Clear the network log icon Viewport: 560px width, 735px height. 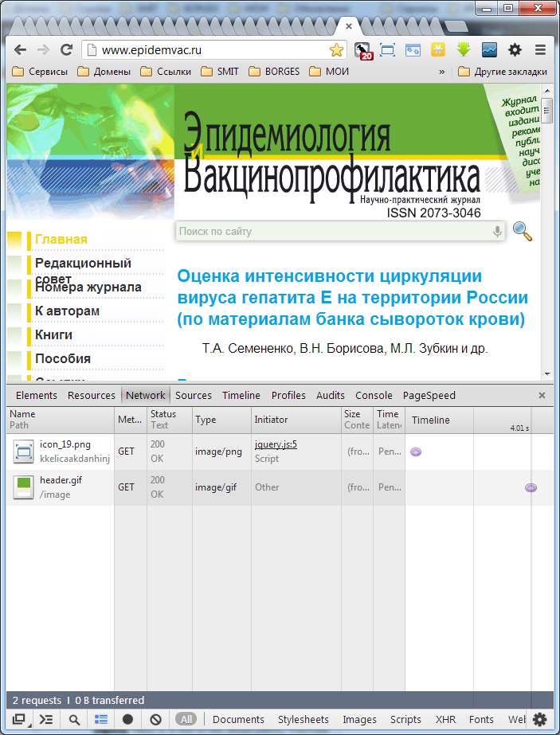(x=155, y=719)
